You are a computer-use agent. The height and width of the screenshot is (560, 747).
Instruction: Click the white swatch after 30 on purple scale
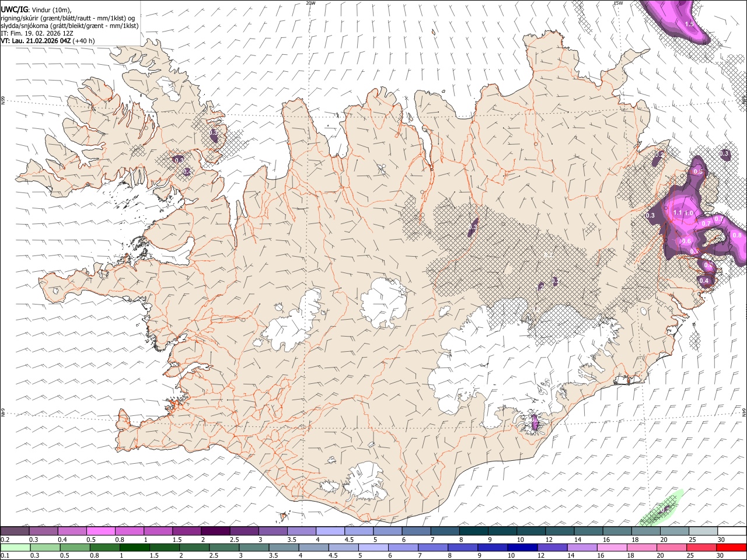pos(732,531)
